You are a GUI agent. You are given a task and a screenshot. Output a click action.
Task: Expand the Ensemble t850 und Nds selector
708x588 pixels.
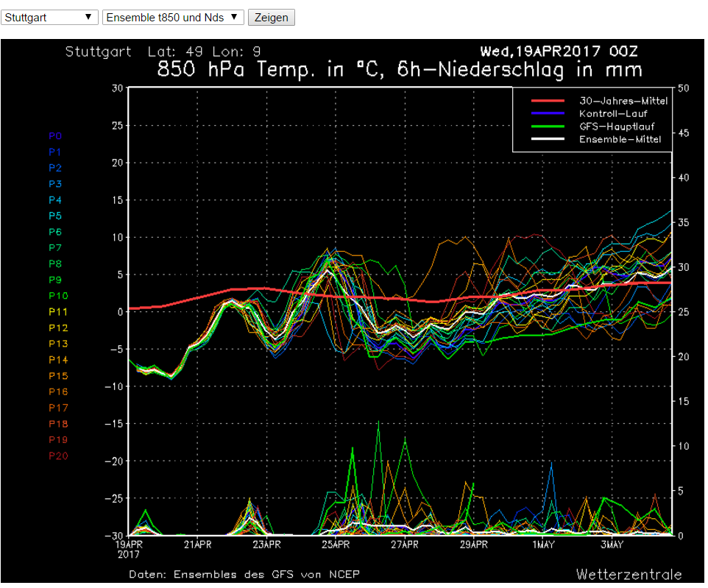pos(172,17)
